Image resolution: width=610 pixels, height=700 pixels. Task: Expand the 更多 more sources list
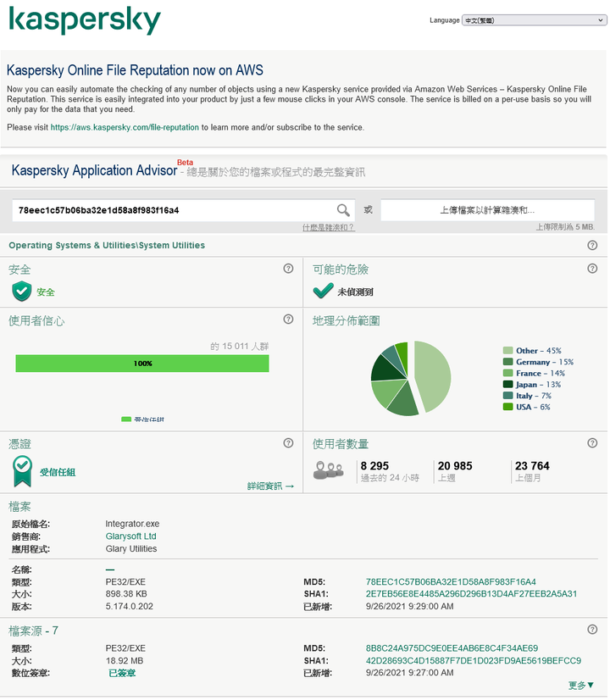pos(581,686)
